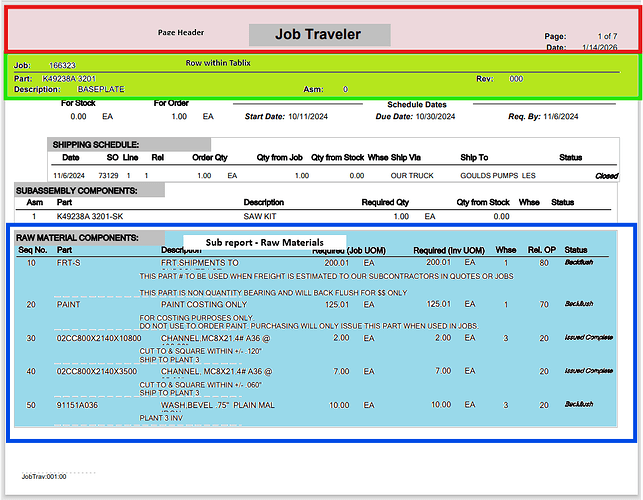Select the FRT-S raw material part
This screenshot has width=643, height=500.
(x=68, y=263)
